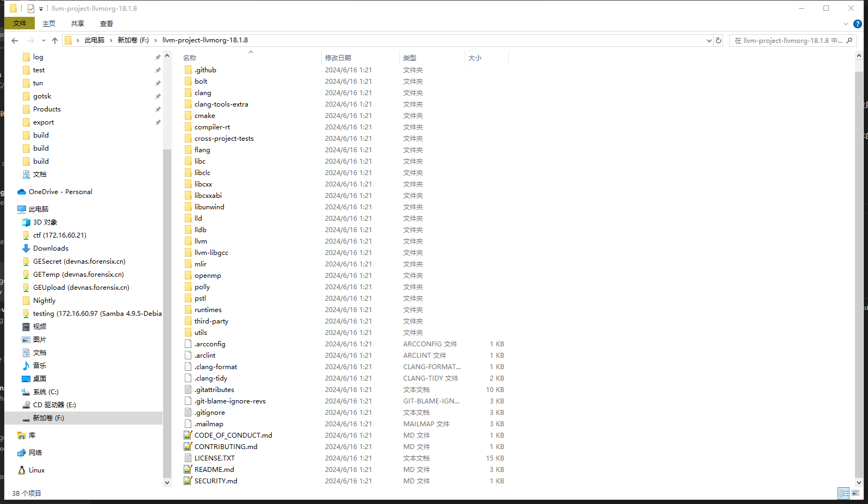Click the OneDrive - Personal cloud icon
This screenshot has width=868, height=504.
22,192
